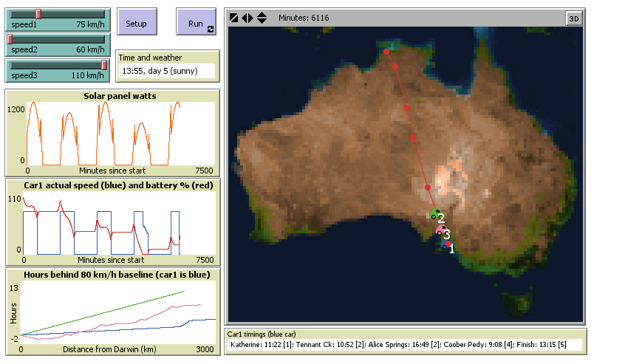
Task: Click the Setup button
Action: coord(137,23)
